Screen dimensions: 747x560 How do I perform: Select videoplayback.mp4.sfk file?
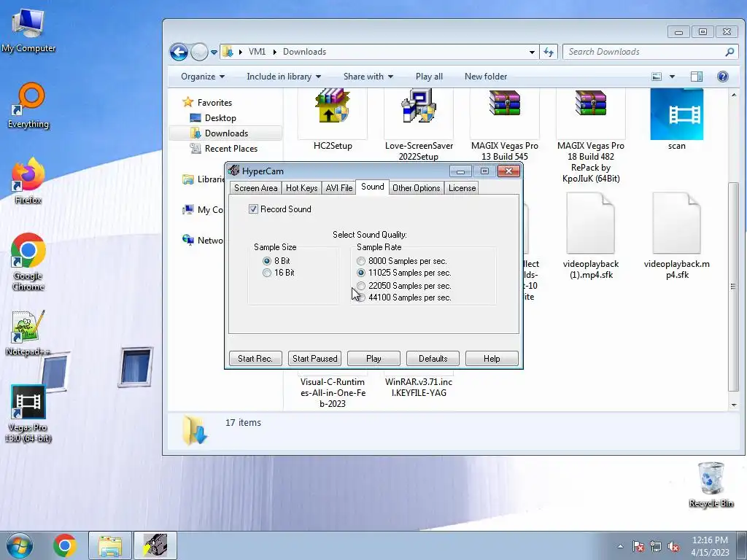tap(676, 236)
